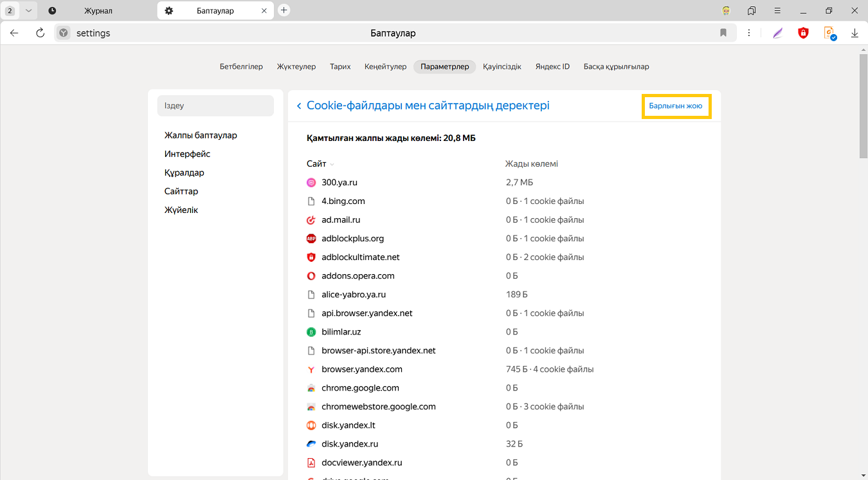Click the red shield adblock extension icon
The height and width of the screenshot is (480, 868).
[803, 33]
